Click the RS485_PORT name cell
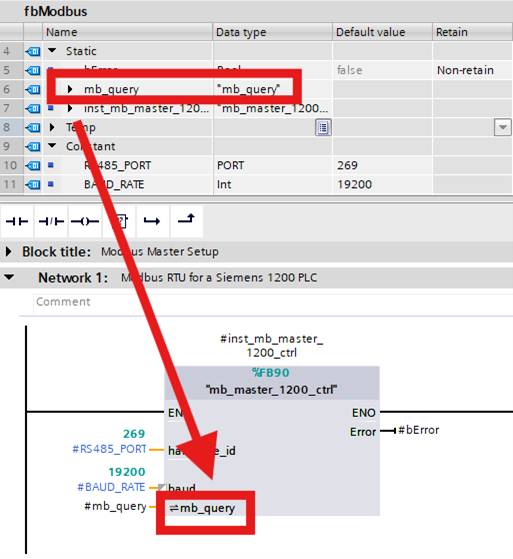The height and width of the screenshot is (559, 513). tap(118, 165)
